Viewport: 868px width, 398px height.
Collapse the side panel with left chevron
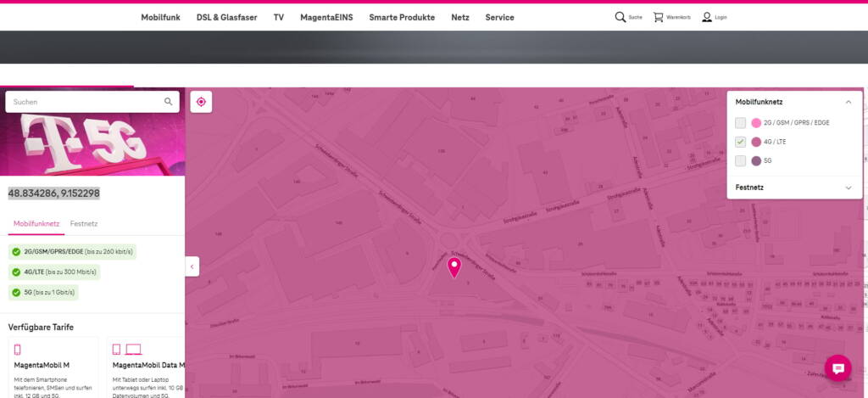(192, 266)
